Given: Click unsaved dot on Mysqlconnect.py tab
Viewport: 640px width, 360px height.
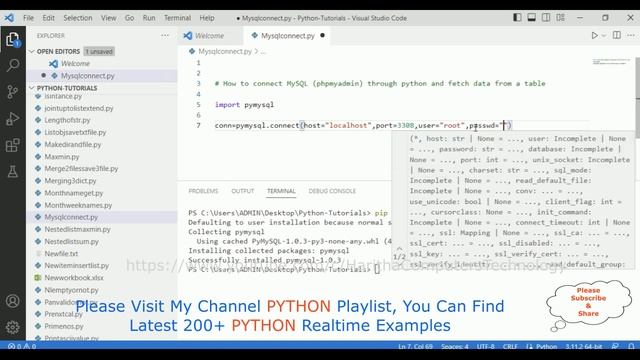Looking at the screenshot, I should pos(322,36).
